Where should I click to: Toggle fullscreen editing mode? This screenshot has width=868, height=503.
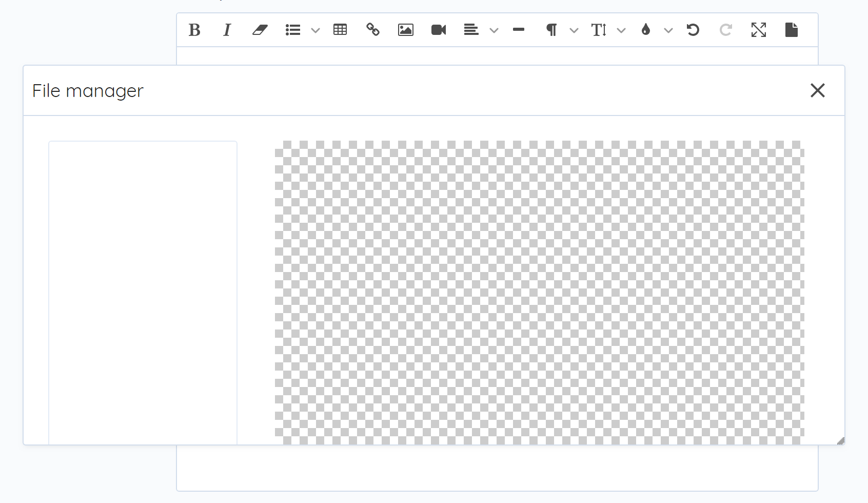759,30
